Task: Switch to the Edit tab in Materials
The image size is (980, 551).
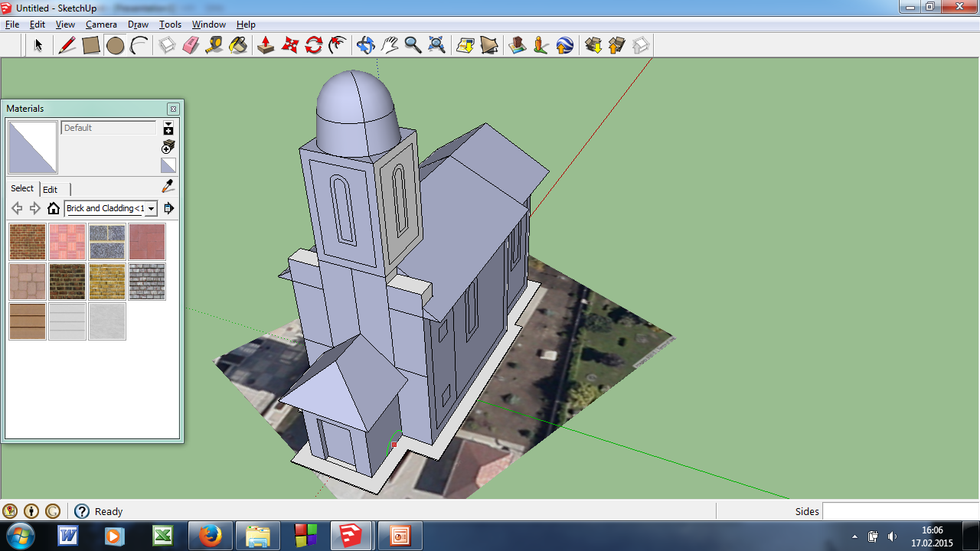Action: click(x=50, y=189)
